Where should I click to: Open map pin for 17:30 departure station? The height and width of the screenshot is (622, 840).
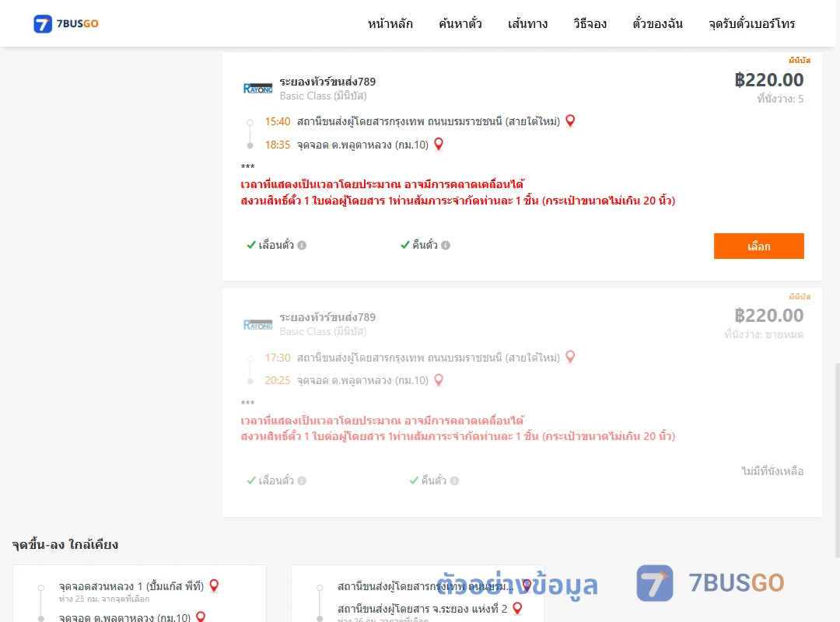(x=570, y=357)
